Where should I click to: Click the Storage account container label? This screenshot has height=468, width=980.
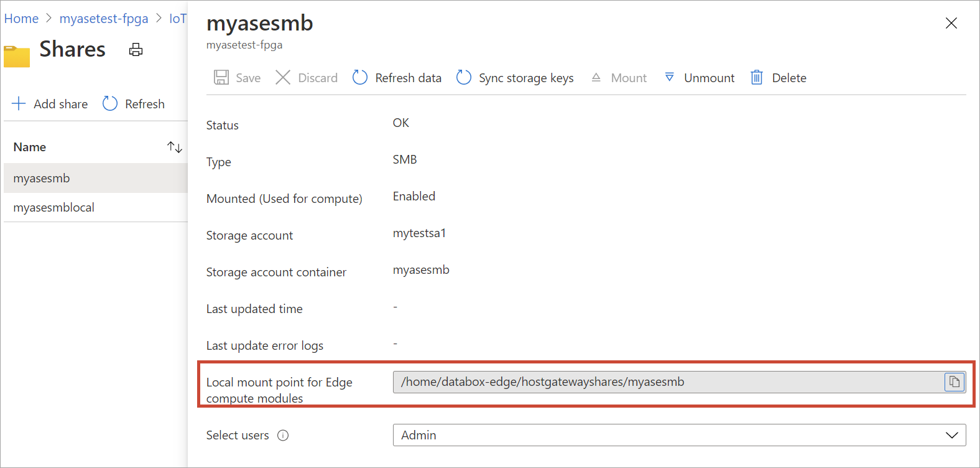[276, 272]
